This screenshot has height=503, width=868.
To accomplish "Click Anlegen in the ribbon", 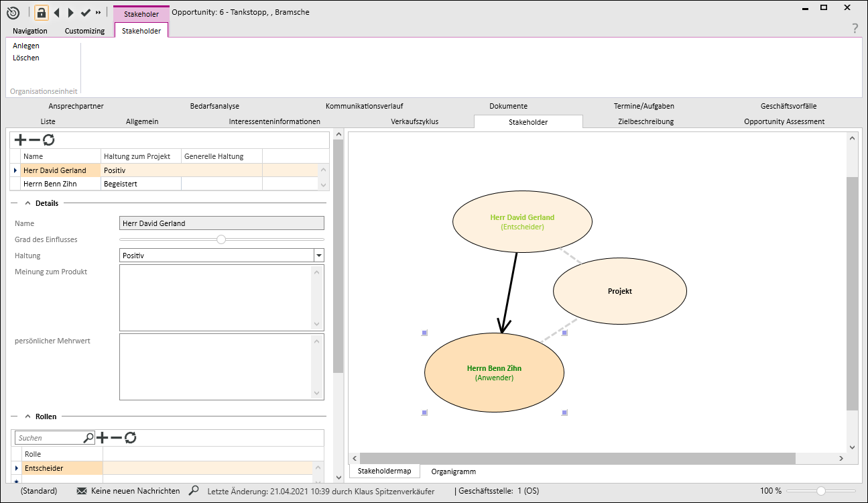I will (x=26, y=46).
